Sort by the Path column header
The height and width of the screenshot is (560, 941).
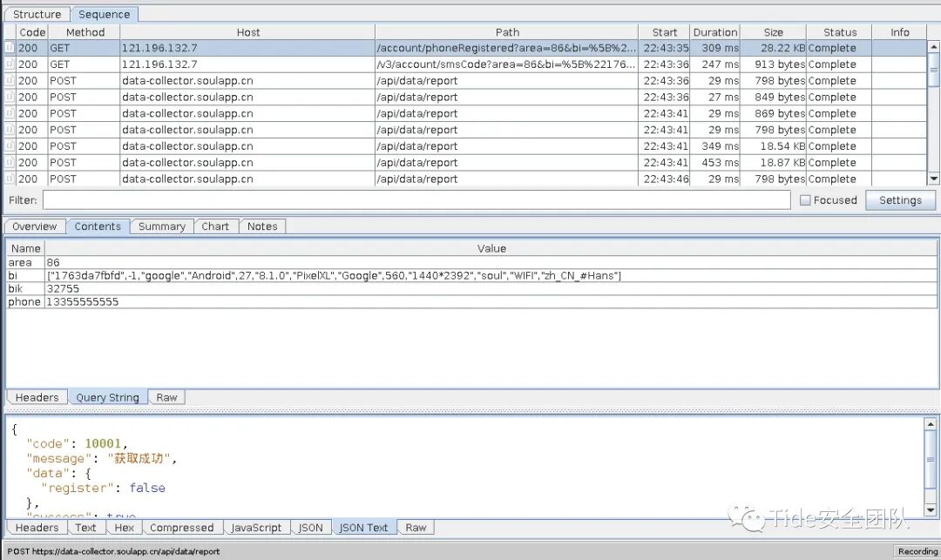(507, 32)
